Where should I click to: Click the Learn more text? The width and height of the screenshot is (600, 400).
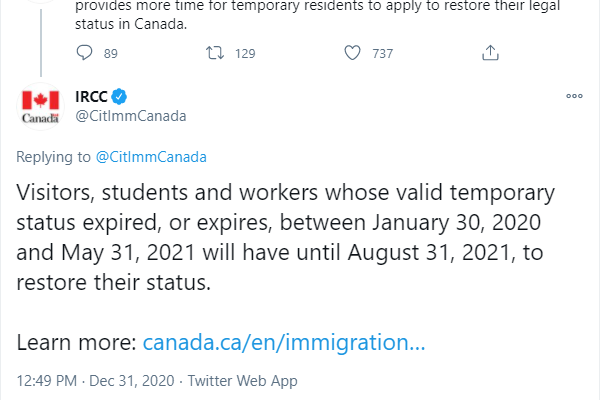coord(76,343)
